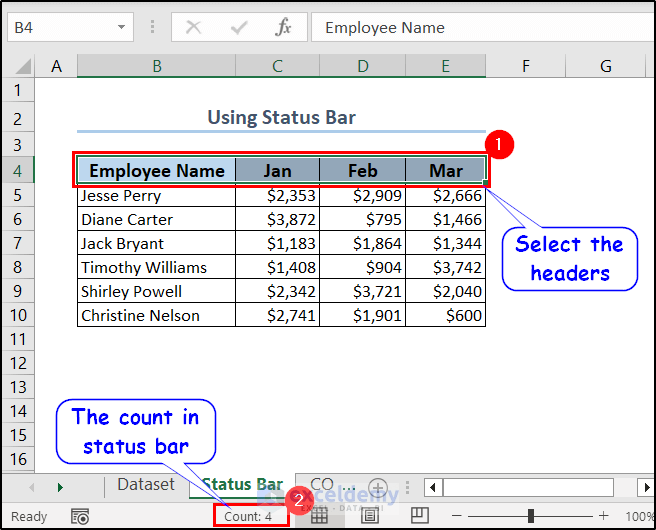The height and width of the screenshot is (530, 656).
Task: Click the $1,183 cell
Action: pos(277,243)
